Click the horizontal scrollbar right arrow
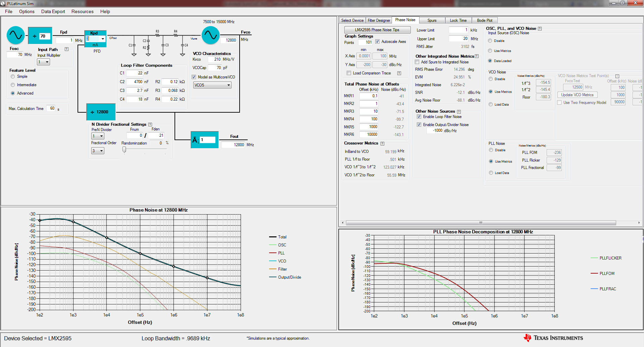The height and width of the screenshot is (347, 644). pos(639,223)
